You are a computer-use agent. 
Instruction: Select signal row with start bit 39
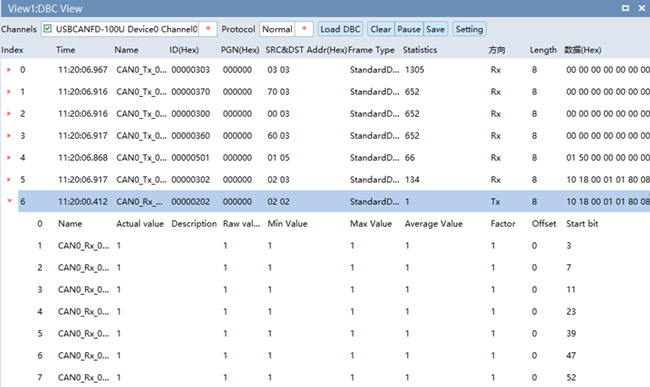pyautogui.click(x=334, y=333)
